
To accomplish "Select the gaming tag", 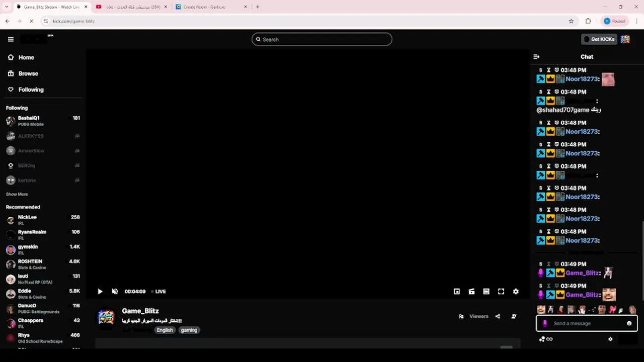I will (x=189, y=330).
